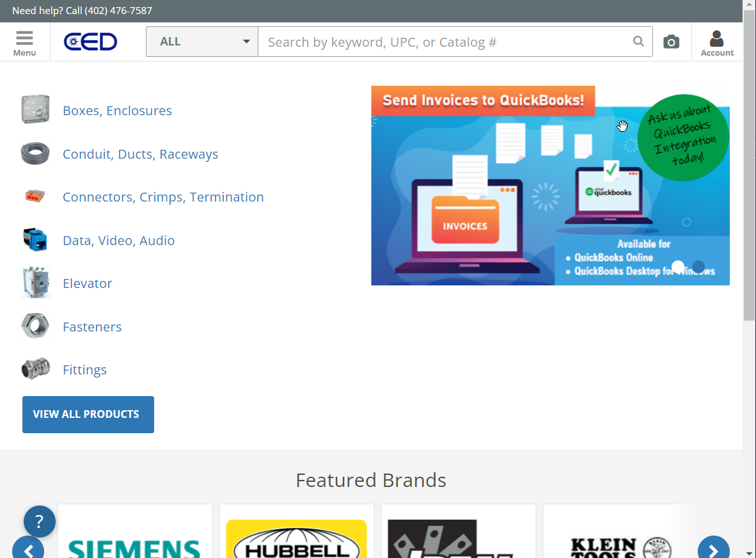The width and height of the screenshot is (756, 558).
Task: Click the magnifying glass search icon
Action: click(638, 42)
